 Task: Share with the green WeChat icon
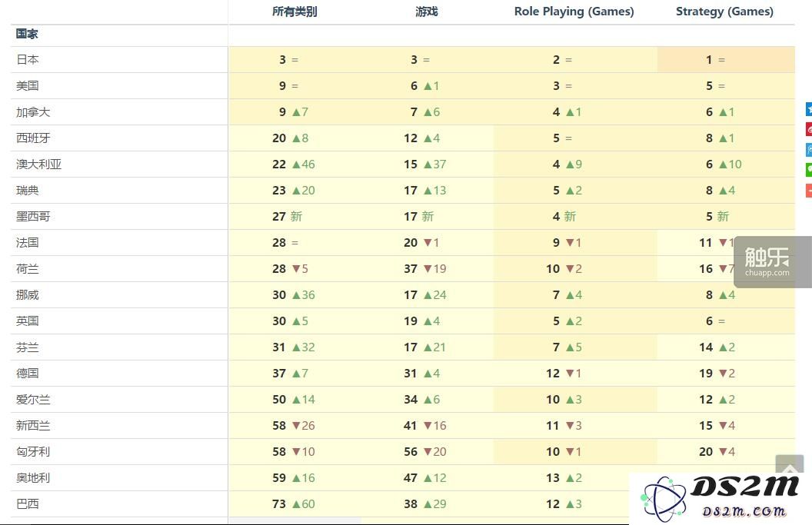tap(809, 170)
